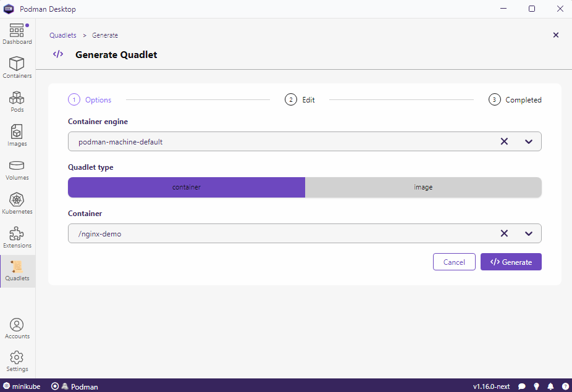
Task: Open the Container selection dropdown
Action: 529,233
